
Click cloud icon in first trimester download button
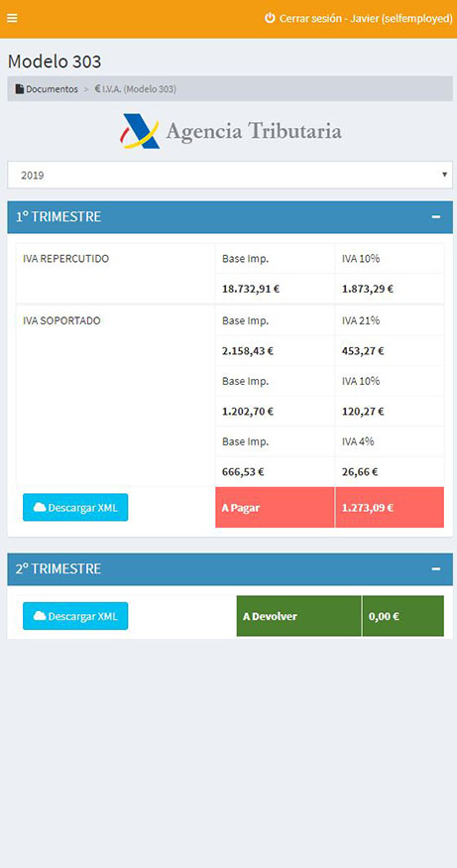click(x=40, y=507)
